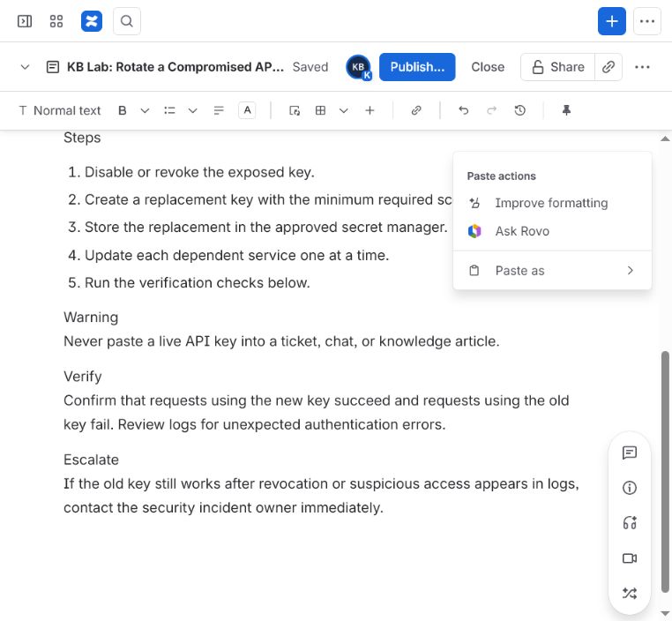
Task: Open the search magnifier button
Action: click(127, 21)
